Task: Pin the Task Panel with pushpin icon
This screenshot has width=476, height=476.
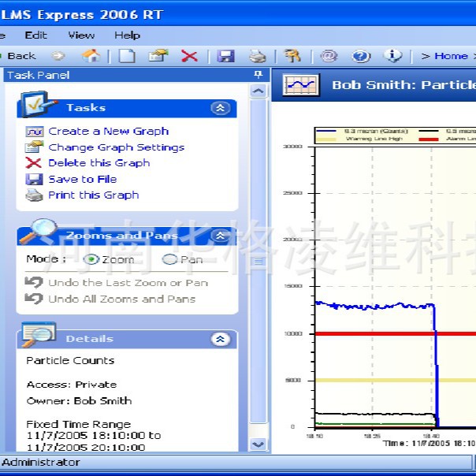Action: click(x=258, y=75)
